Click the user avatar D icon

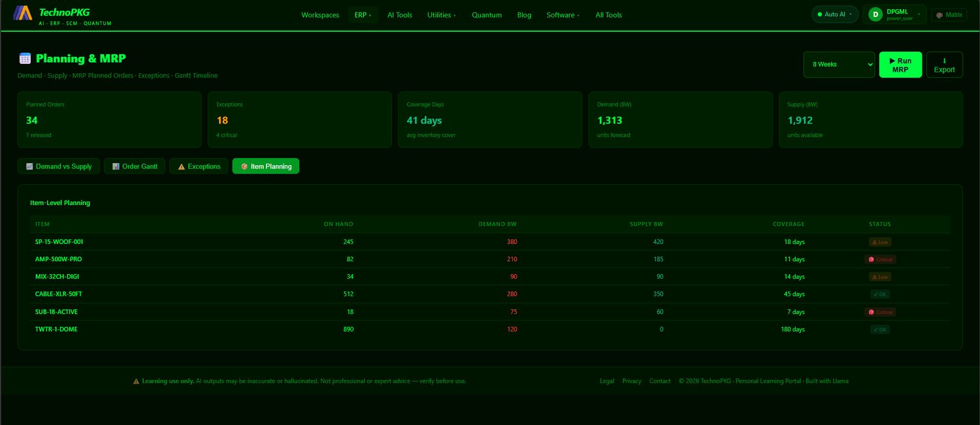875,14
